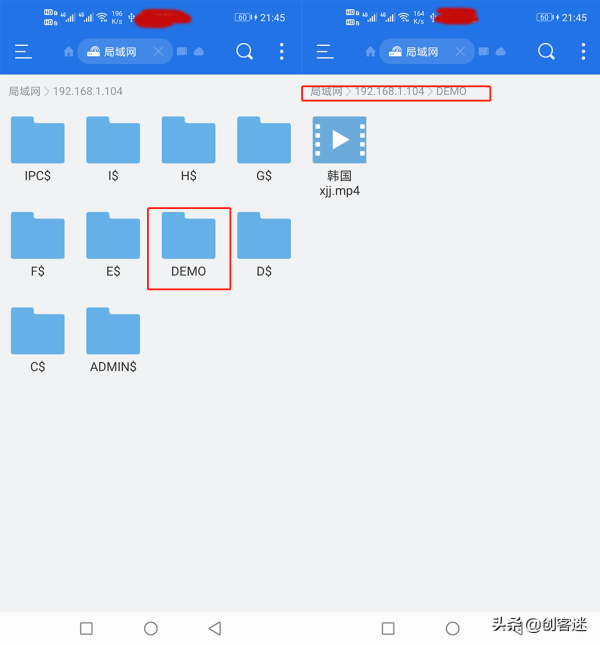Open the DEMO folder
The image size is (600, 645).
[188, 245]
